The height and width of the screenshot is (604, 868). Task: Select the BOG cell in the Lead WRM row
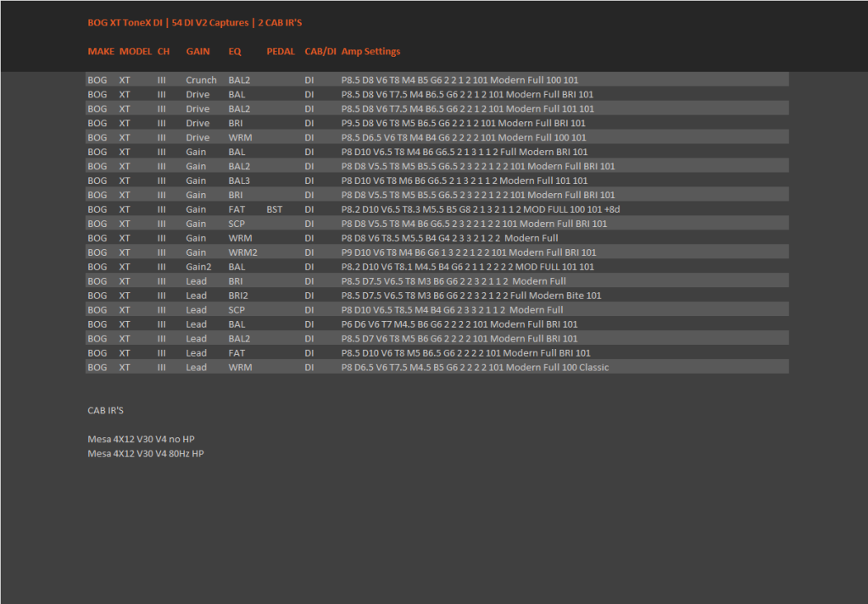[97, 368]
